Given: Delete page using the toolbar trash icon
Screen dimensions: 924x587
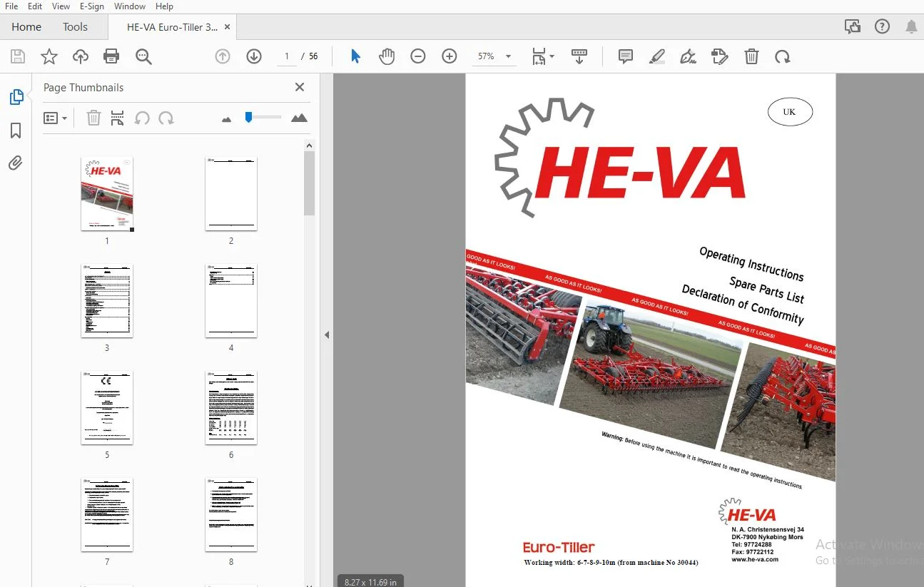Looking at the screenshot, I should pyautogui.click(x=751, y=56).
